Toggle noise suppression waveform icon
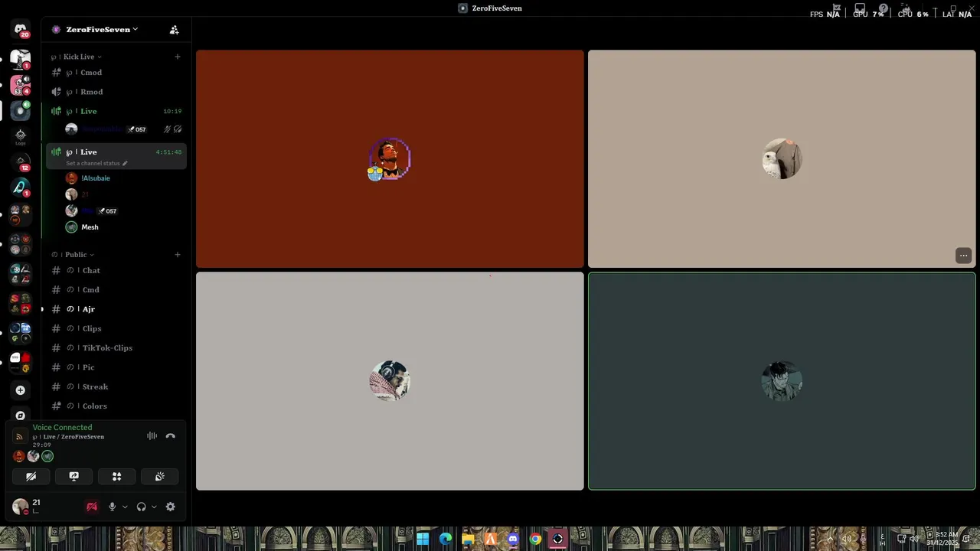980x551 pixels. (152, 436)
